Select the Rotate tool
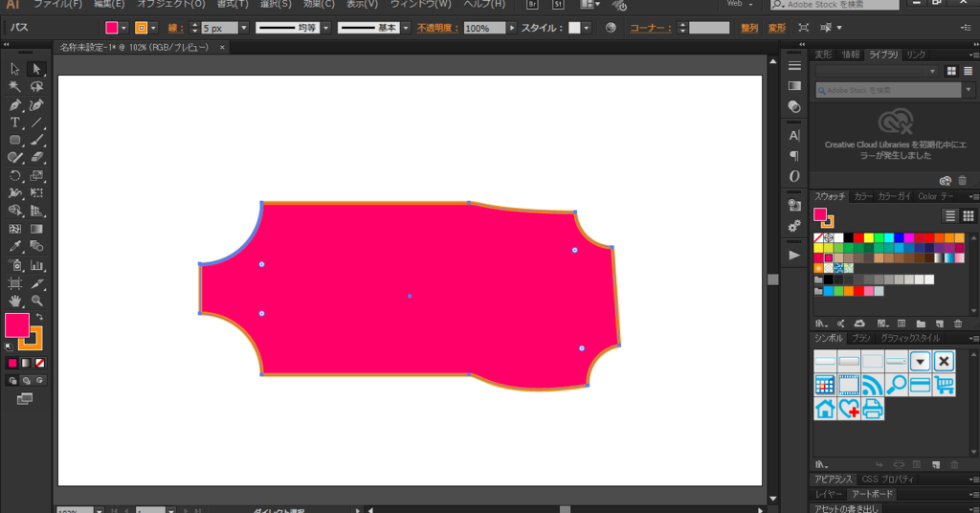 [15, 175]
